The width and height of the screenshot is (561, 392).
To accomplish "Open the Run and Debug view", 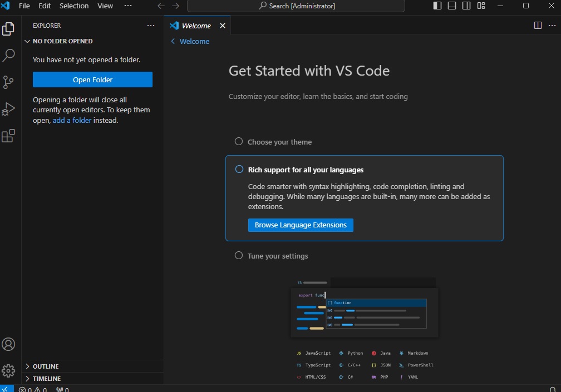I will pyautogui.click(x=8, y=109).
